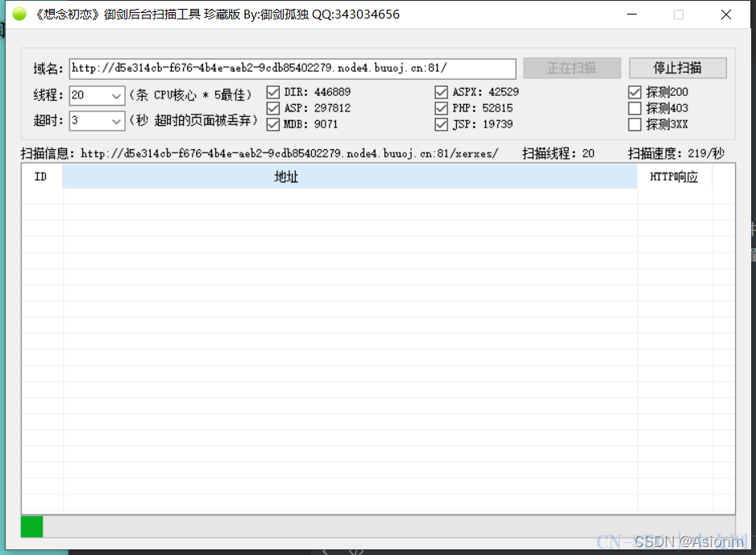Uncheck the PHP dictionary checkbox
The image size is (756, 555).
pos(441,108)
